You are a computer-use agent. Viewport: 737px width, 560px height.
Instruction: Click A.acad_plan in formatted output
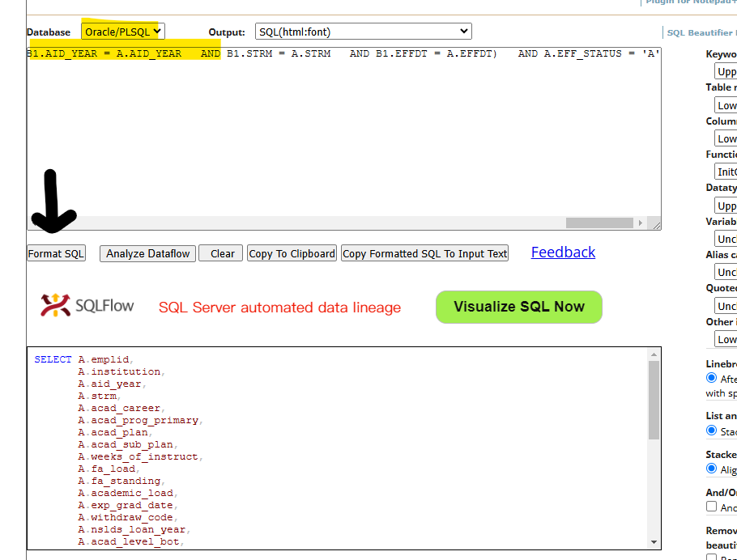[113, 432]
